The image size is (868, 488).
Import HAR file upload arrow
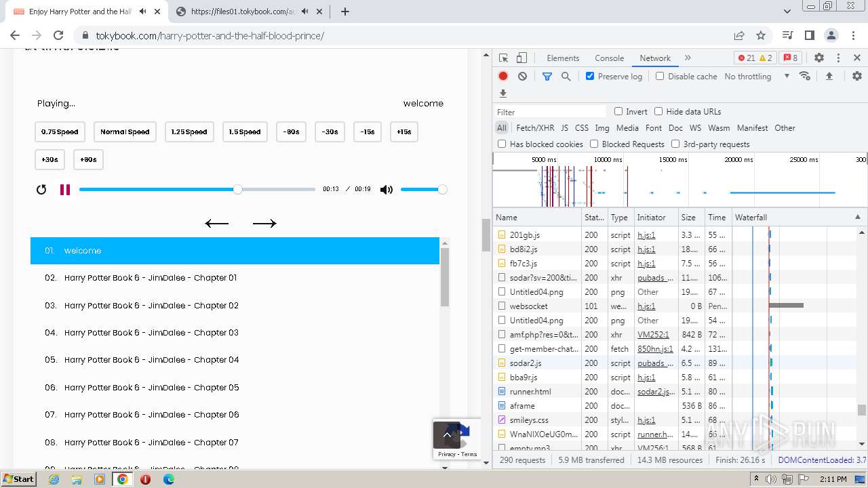(829, 77)
